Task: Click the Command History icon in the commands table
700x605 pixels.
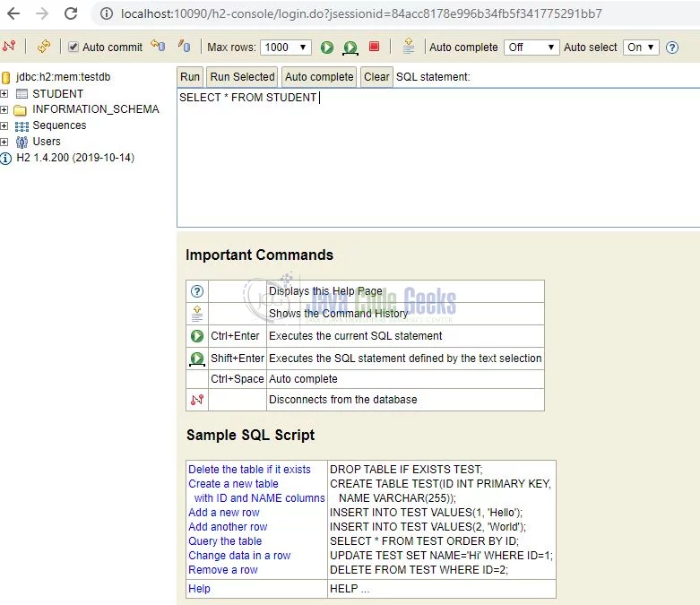Action: click(x=197, y=314)
